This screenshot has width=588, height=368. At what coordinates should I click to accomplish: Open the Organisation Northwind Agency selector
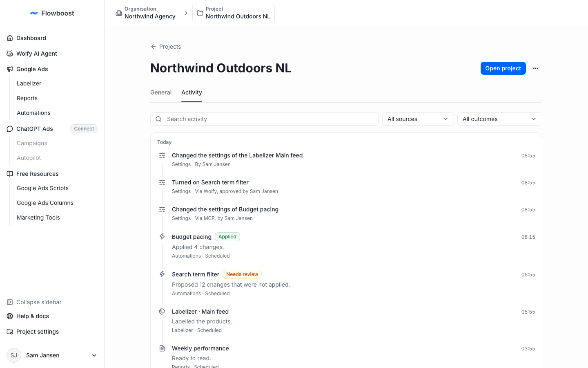tap(146, 13)
